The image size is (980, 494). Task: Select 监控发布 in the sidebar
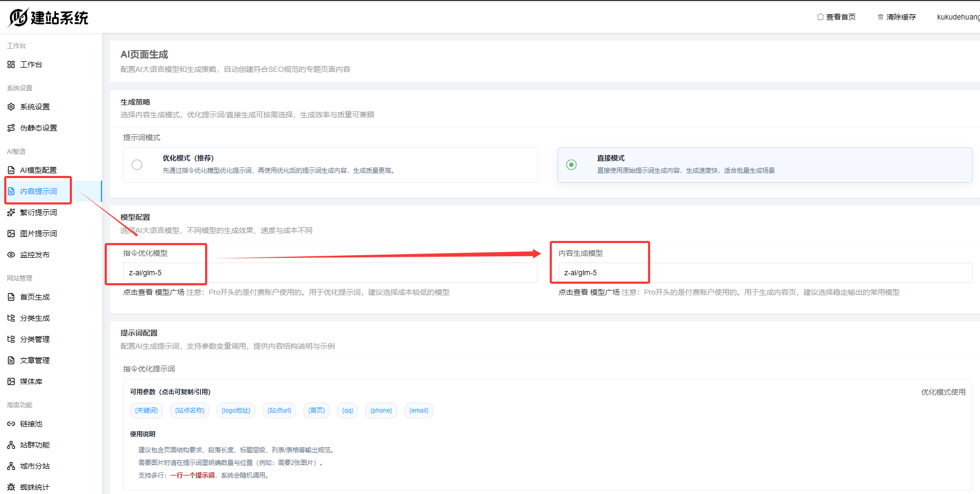[34, 254]
